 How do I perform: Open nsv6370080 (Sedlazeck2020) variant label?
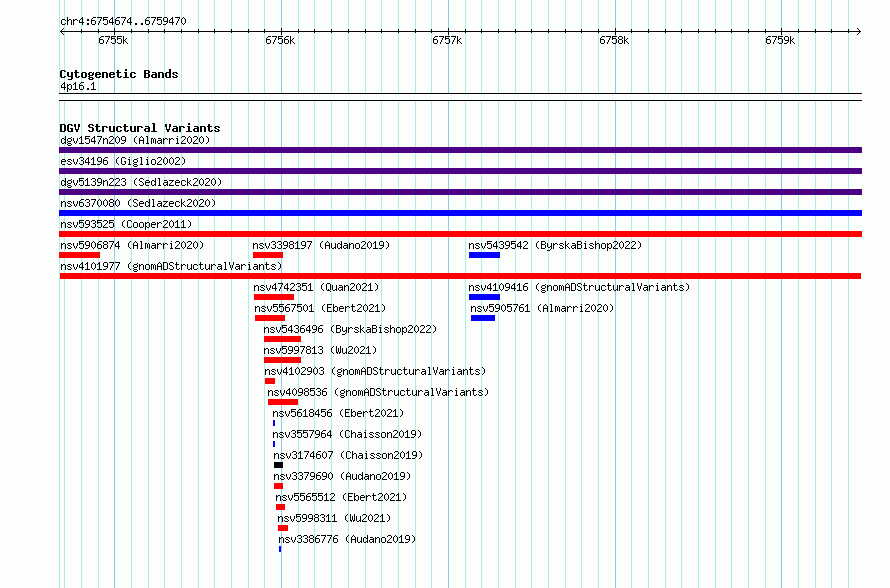tap(138, 203)
